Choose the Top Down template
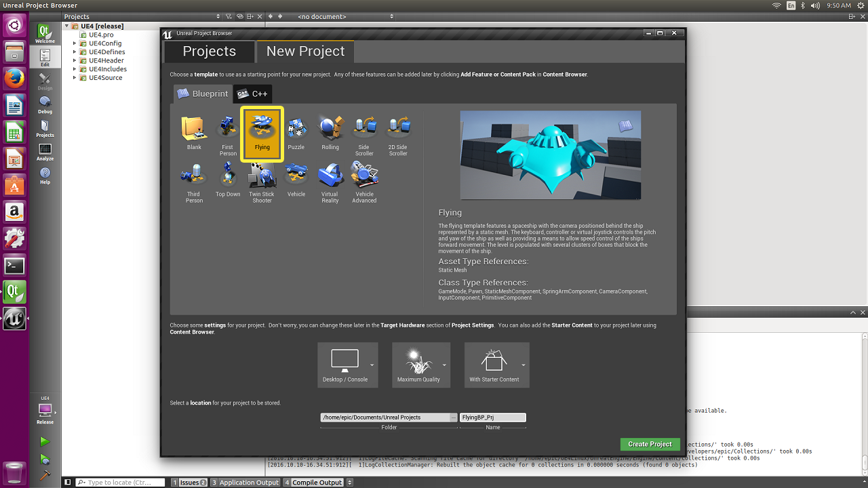The height and width of the screenshot is (488, 868). [x=228, y=180]
